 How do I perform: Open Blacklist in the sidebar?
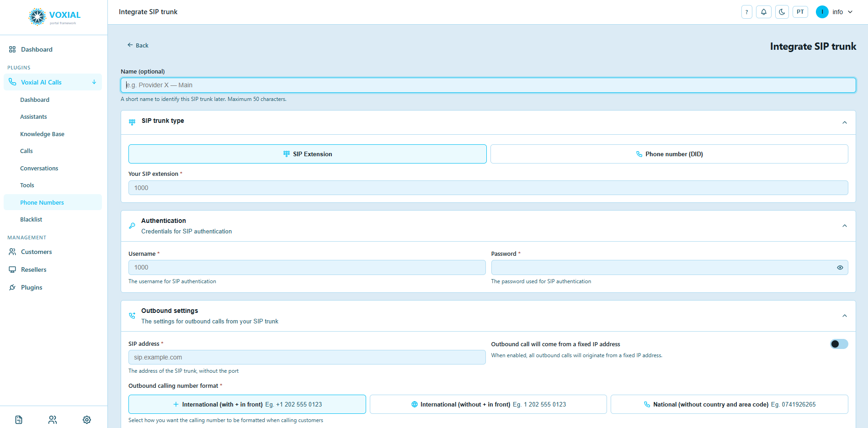(31, 219)
